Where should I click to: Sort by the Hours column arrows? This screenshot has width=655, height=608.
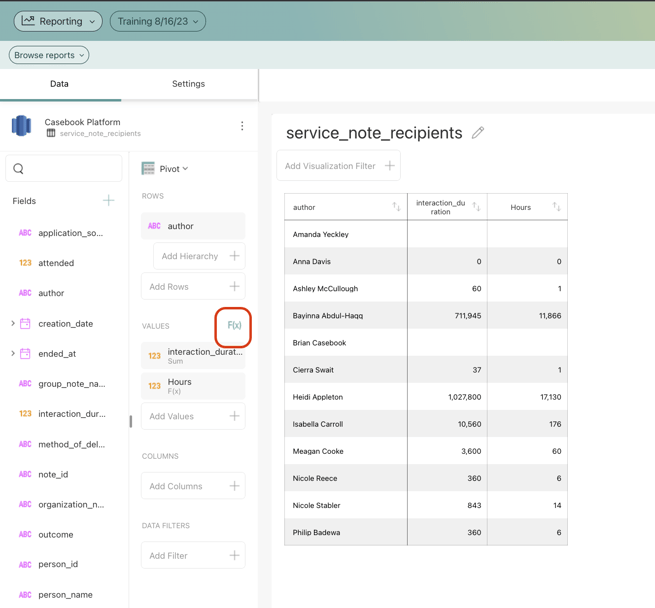click(x=556, y=207)
